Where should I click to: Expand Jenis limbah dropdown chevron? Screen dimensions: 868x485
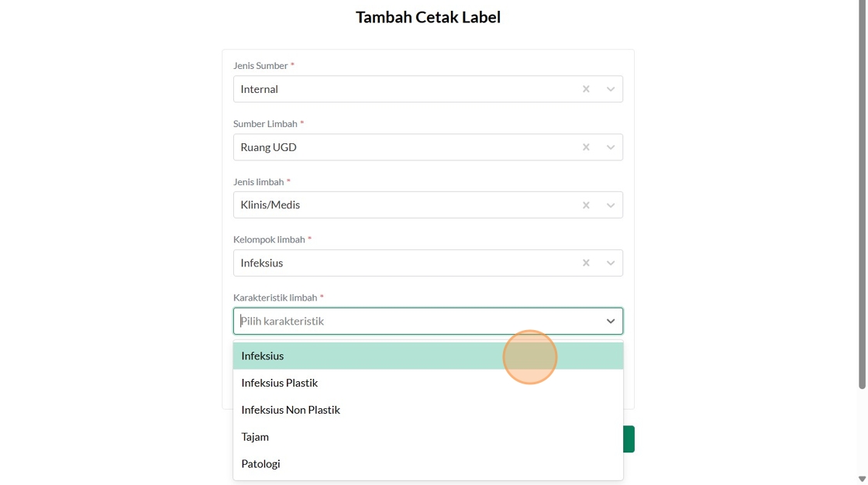tap(611, 205)
